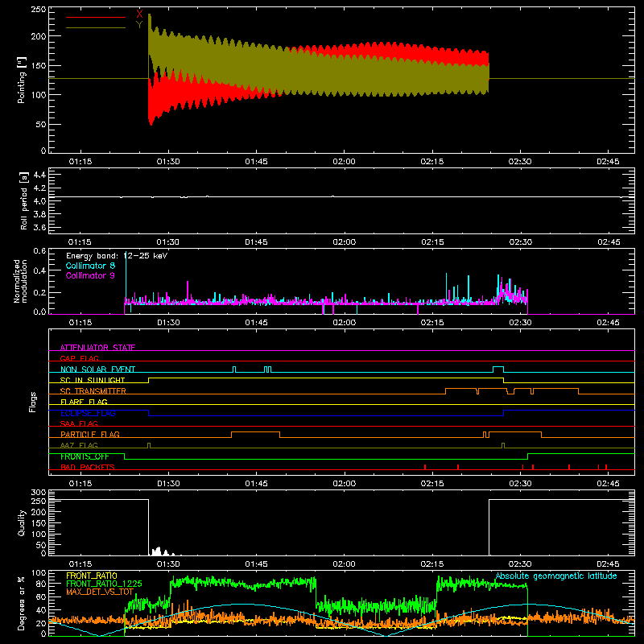Click the red X legend line

coord(96,17)
